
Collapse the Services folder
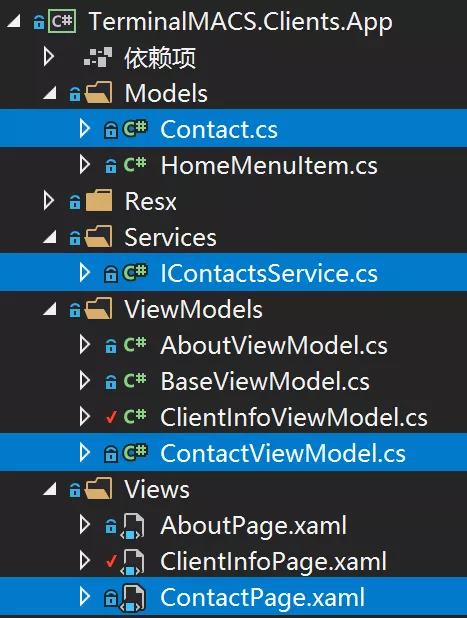tap(50, 237)
